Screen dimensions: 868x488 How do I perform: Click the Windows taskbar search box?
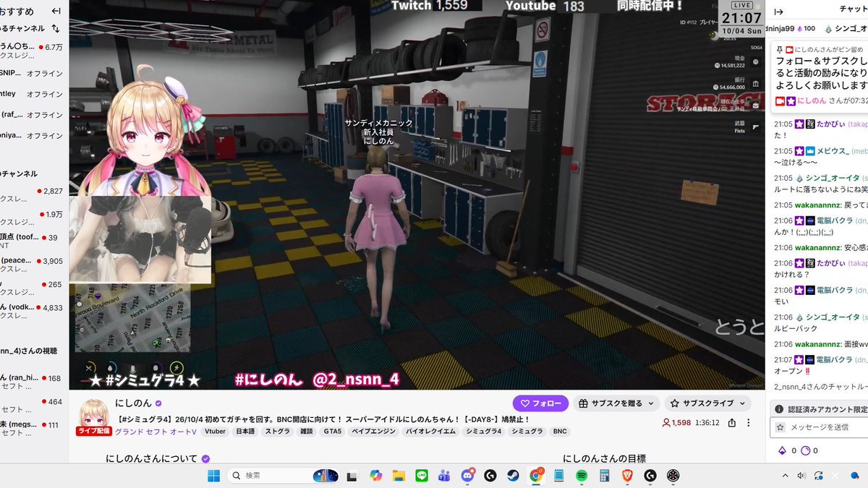click(286, 476)
